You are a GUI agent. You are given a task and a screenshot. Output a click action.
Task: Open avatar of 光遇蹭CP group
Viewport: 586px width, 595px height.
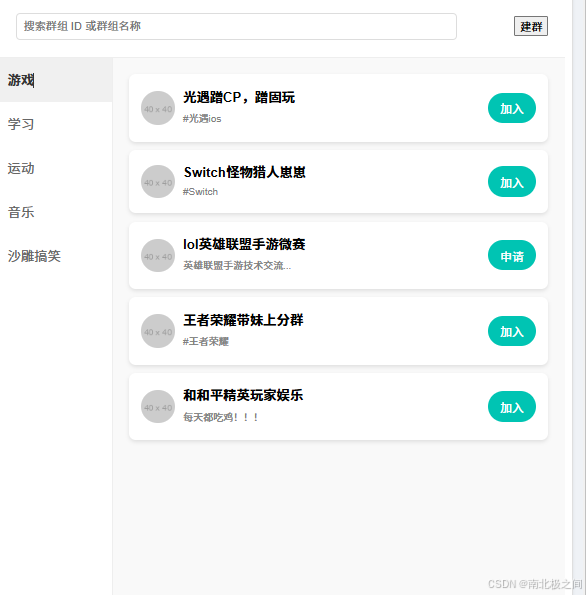158,108
